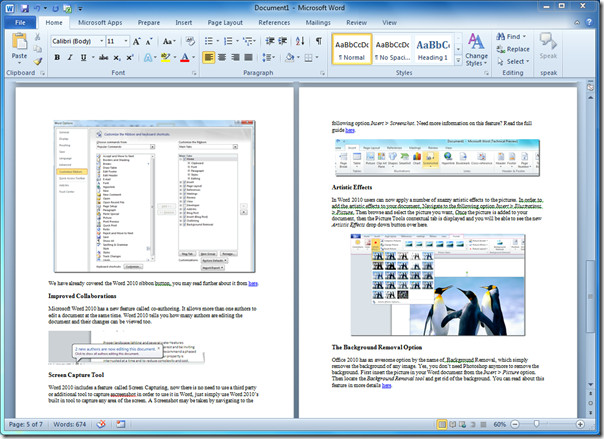Apply subscript formatting
This screenshot has width=604, height=439.
(117, 57)
